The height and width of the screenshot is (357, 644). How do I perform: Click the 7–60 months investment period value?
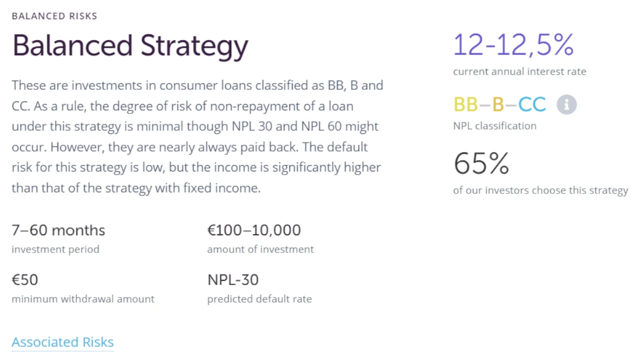(x=58, y=230)
